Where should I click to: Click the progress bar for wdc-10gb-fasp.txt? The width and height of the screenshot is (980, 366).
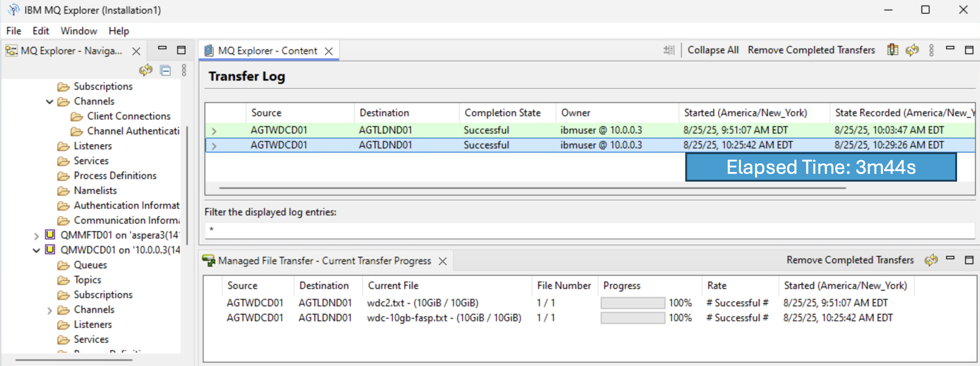tap(633, 317)
